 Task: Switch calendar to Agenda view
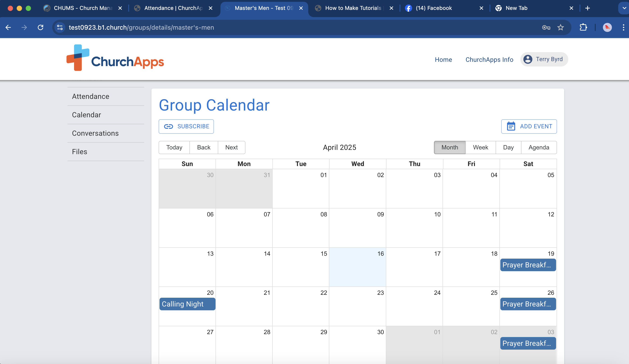[539, 147]
